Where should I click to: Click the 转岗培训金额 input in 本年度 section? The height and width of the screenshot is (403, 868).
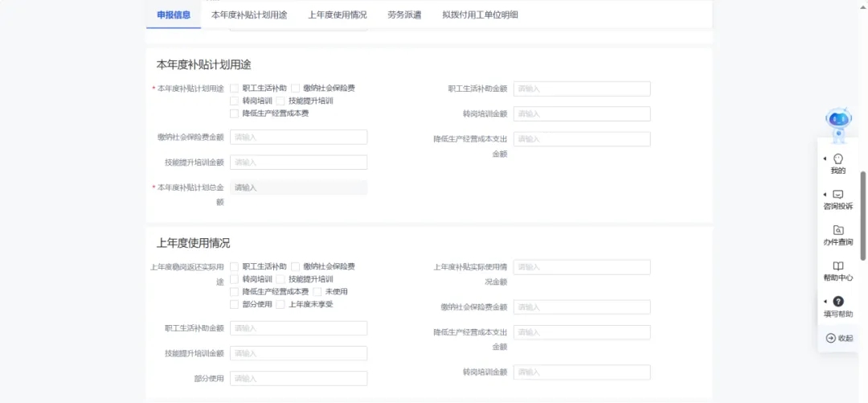(x=582, y=114)
